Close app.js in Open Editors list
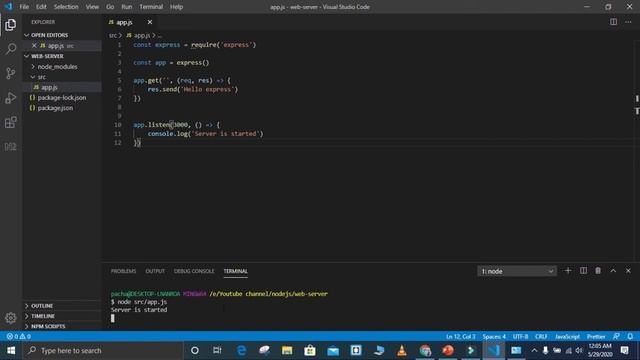Screen dimensions: 640x360 tap(34, 46)
